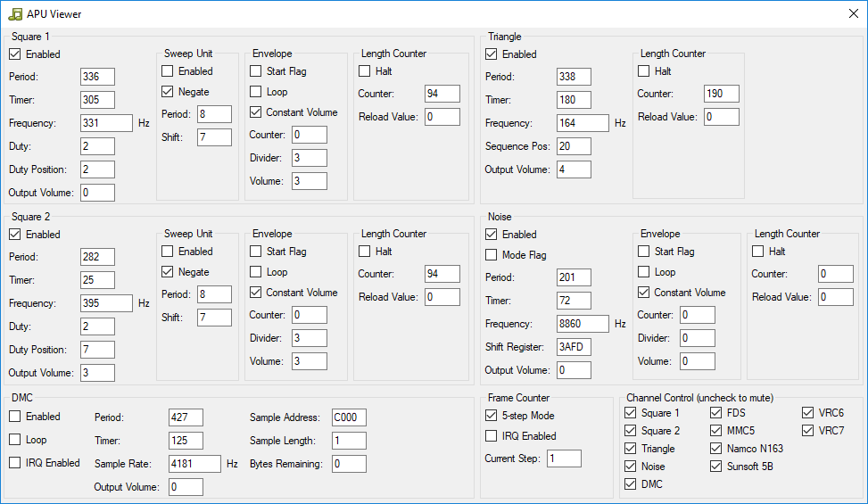Close the APU Viewer window
The height and width of the screenshot is (504, 868).
853,14
